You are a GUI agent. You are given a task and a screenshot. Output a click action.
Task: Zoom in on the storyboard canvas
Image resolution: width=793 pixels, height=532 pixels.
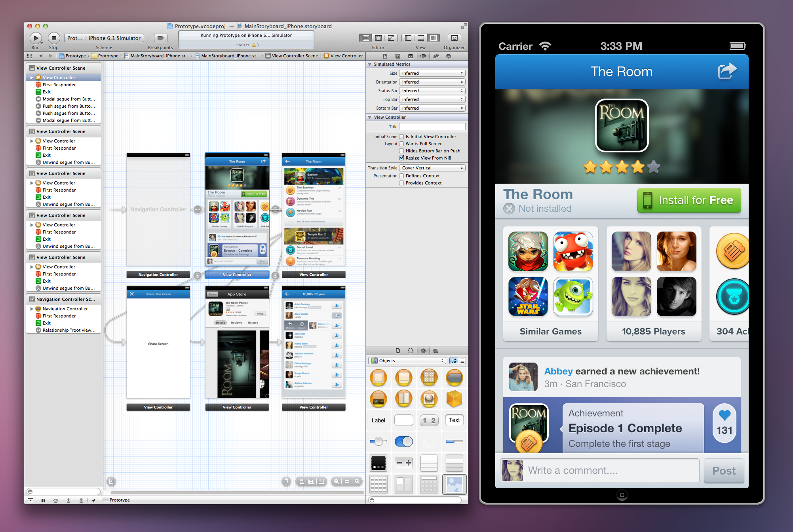tap(357, 481)
